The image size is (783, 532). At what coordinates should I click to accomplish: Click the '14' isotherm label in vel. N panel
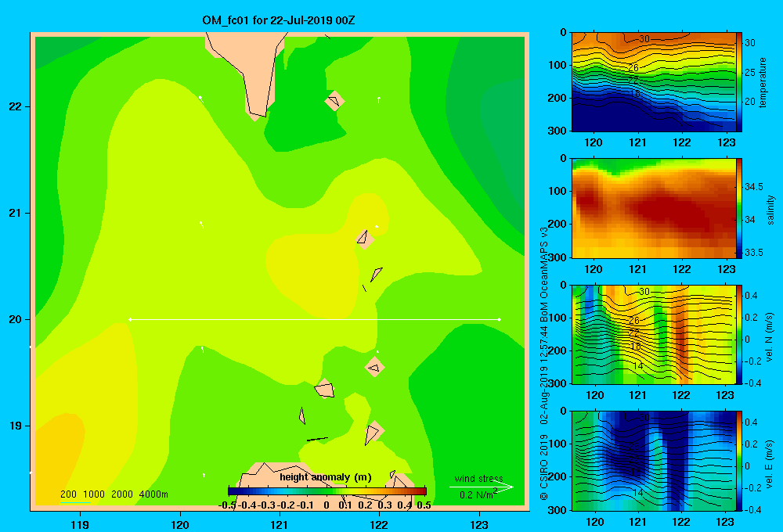click(637, 366)
